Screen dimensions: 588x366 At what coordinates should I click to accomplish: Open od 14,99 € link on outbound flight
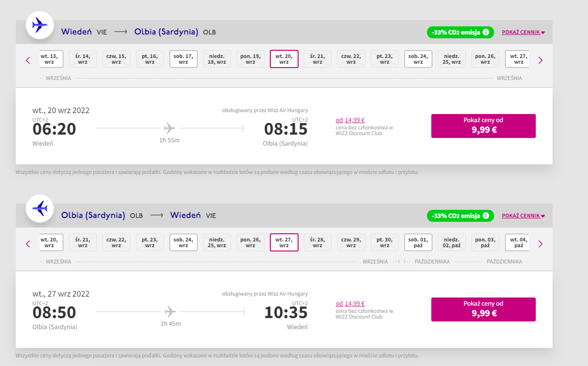tap(350, 120)
